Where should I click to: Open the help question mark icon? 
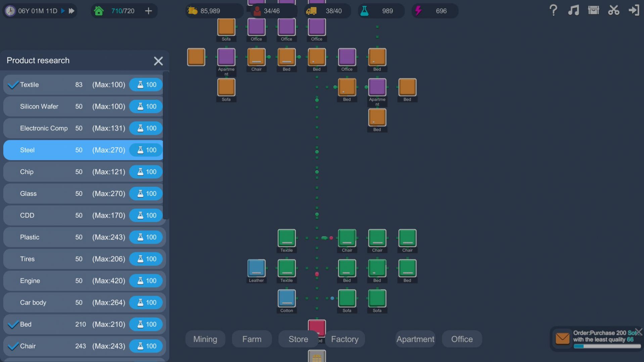[553, 10]
